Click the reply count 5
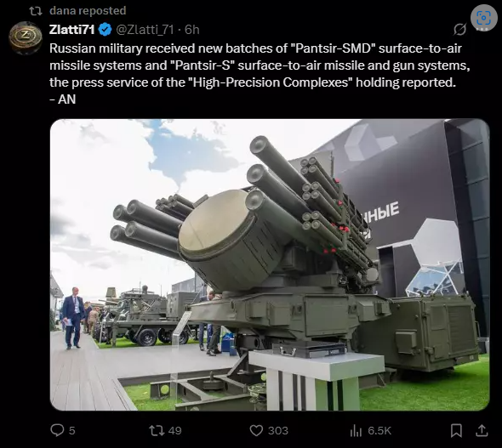 point(72,431)
